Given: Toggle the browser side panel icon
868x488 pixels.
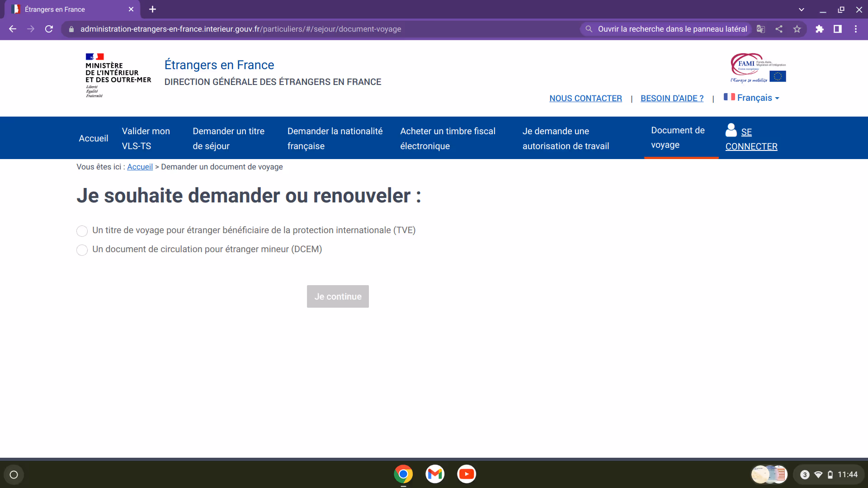Looking at the screenshot, I should point(838,29).
